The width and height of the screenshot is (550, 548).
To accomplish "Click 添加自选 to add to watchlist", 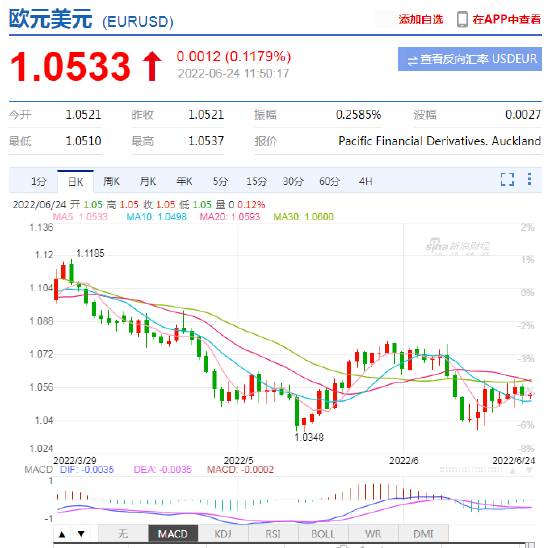I will (421, 19).
